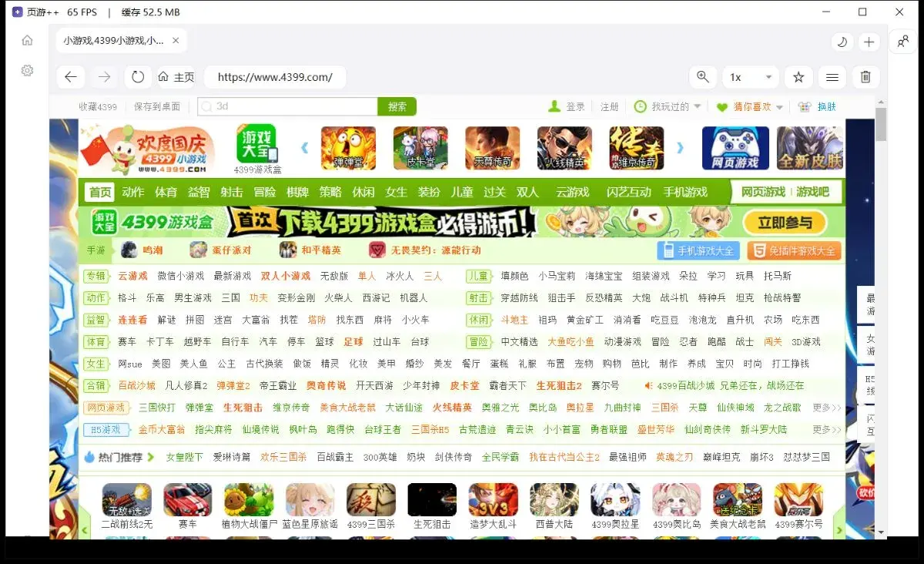Click the 立即参与 banner button

click(785, 223)
